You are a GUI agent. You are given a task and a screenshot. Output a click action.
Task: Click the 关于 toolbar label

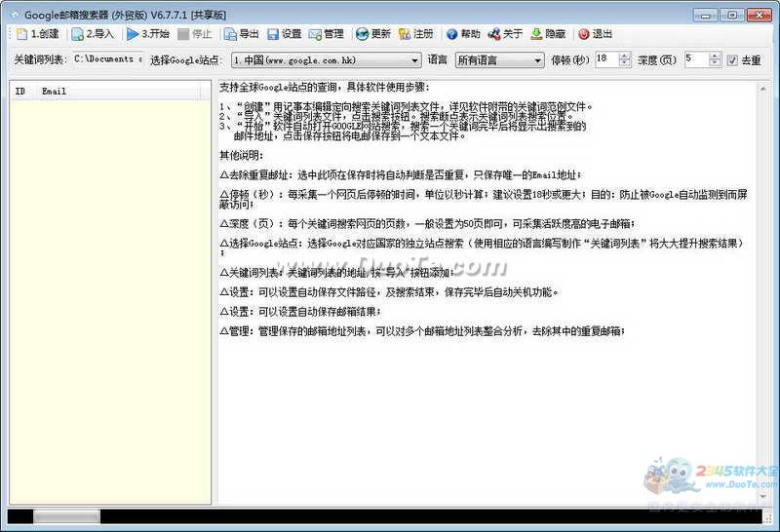tap(513, 34)
